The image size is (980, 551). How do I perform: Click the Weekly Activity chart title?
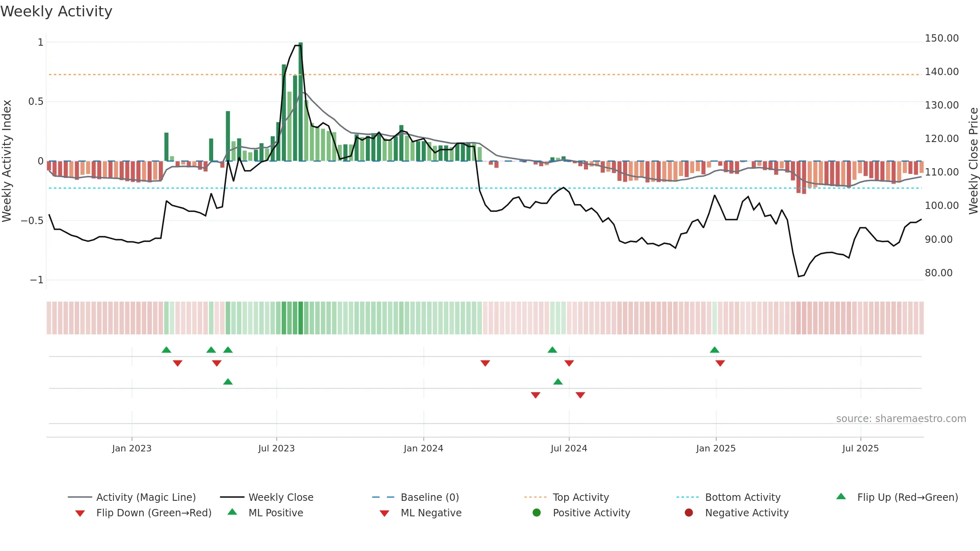click(x=56, y=11)
